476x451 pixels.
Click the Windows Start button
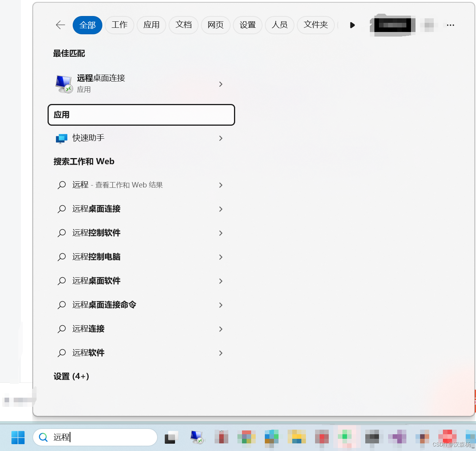[x=18, y=437]
